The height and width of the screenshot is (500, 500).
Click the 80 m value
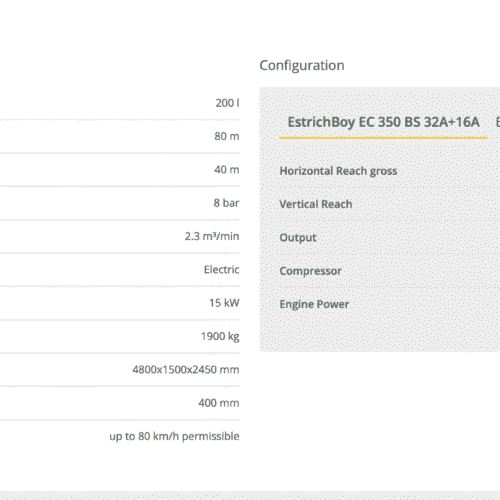click(227, 136)
